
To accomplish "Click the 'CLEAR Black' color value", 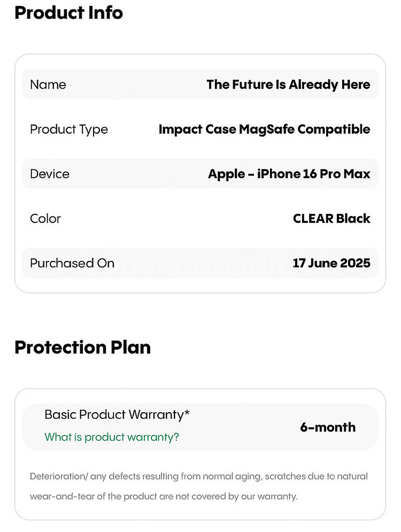I will [331, 219].
